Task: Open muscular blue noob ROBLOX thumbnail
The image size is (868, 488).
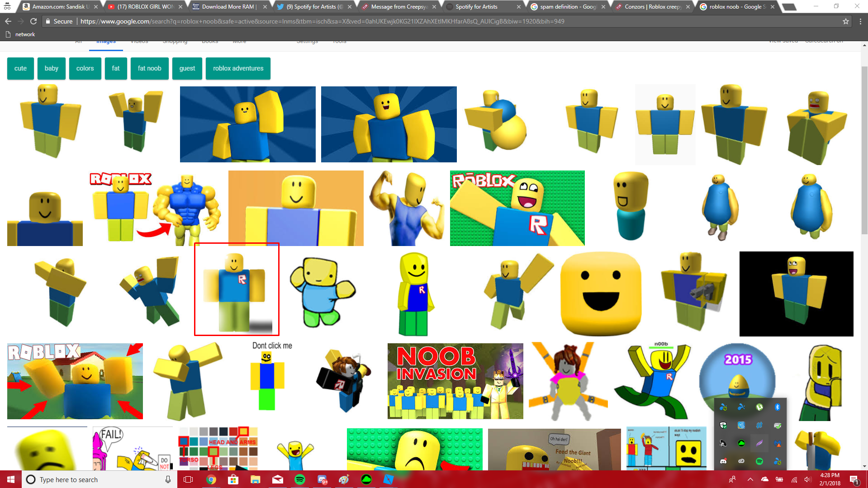Action: click(x=156, y=208)
